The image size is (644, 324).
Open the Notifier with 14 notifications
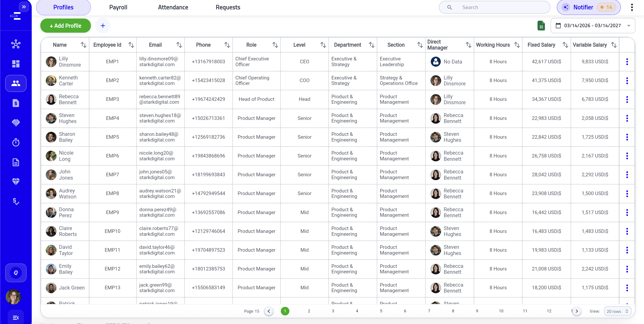pos(588,7)
